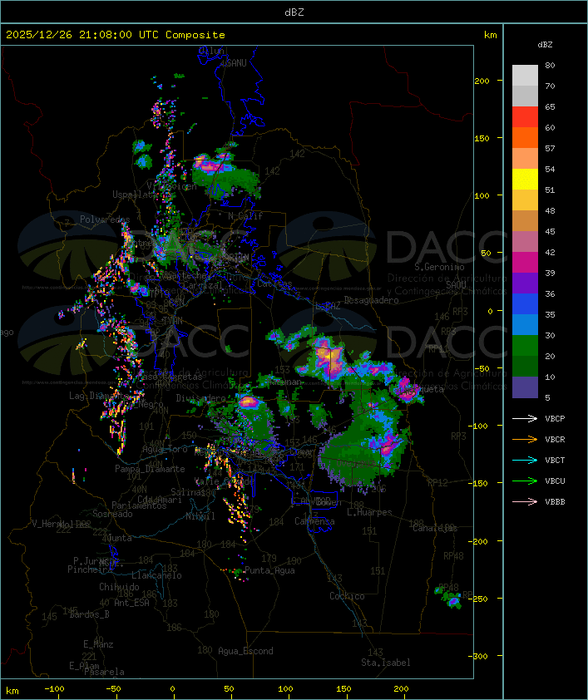Click the S.Geronimo place label
This screenshot has height=700, width=588.
pyautogui.click(x=439, y=267)
